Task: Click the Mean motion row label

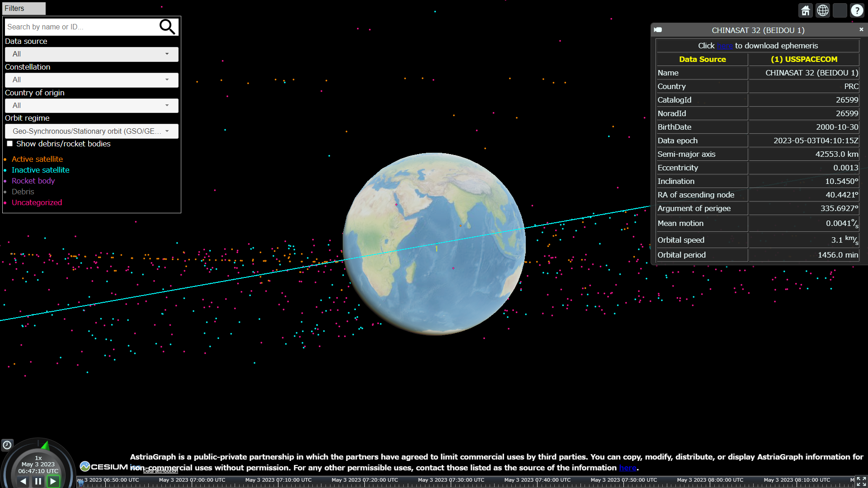Action: 680,223
